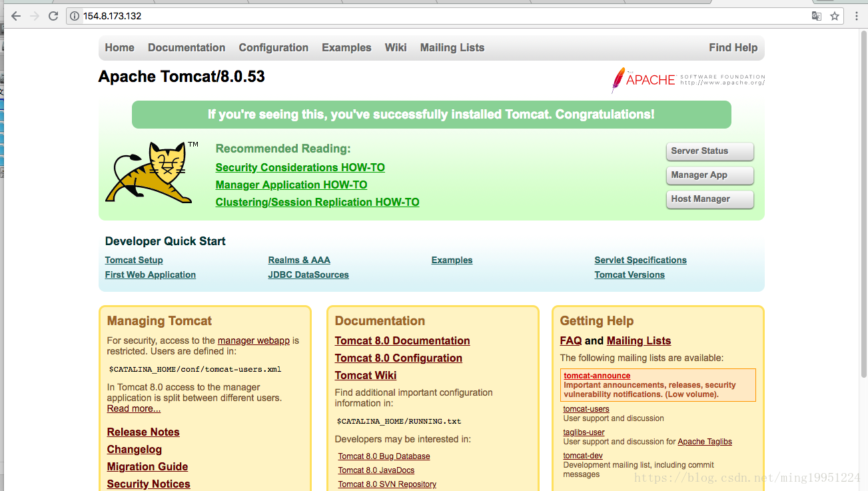The width and height of the screenshot is (868, 491).
Task: Click the $CATALINA_HOME/conf/tomcat-users.xml path text
Action: pos(195,369)
